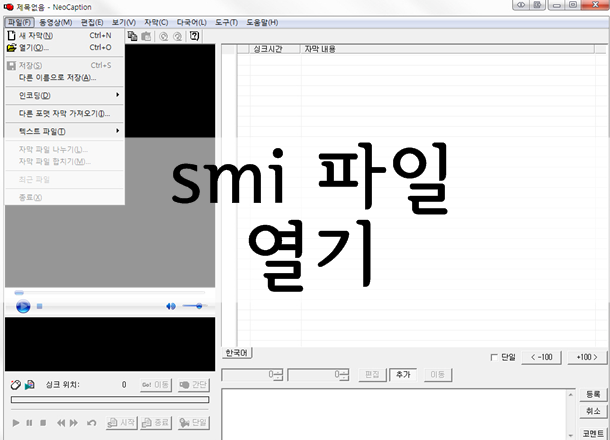Viewport: 610px width, 440px height.
Task: Click the copy icon in the toolbar
Action: click(x=132, y=36)
